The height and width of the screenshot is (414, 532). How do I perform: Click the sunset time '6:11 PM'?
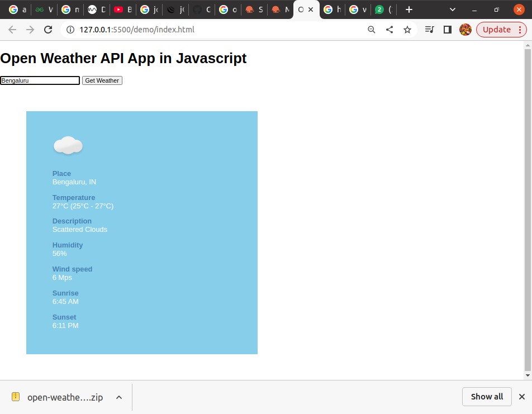pos(65,325)
